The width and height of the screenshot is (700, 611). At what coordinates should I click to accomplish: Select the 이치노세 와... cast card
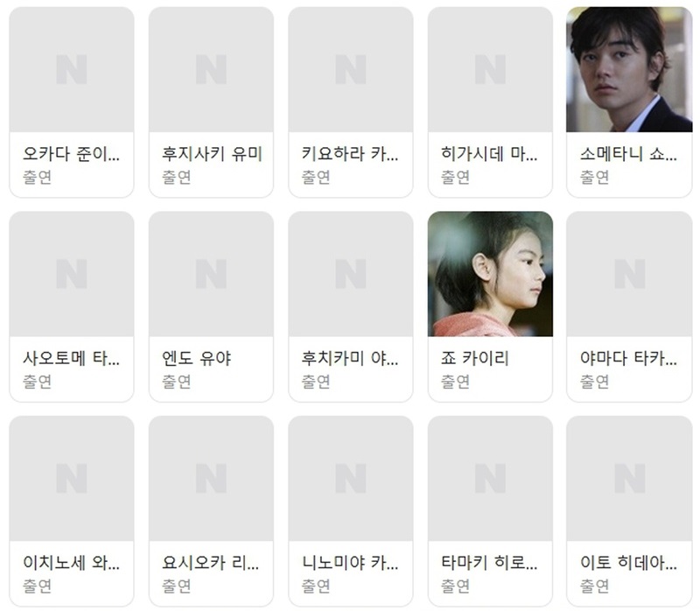(x=72, y=511)
